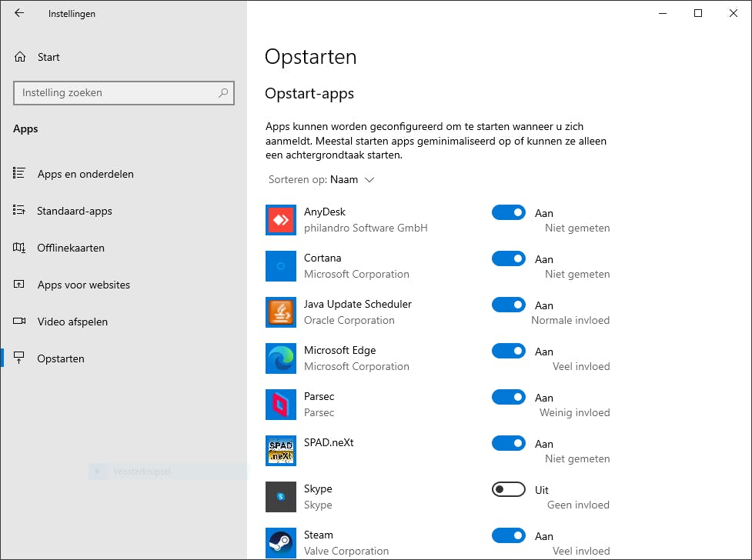Go to Standaard-apps section
The image size is (752, 560).
(75, 211)
